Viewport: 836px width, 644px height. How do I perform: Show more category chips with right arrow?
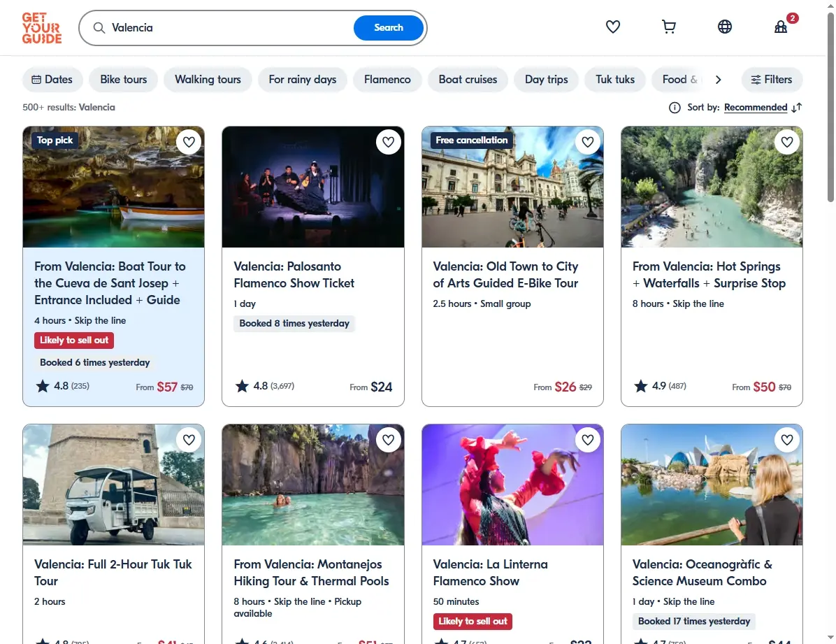(718, 80)
